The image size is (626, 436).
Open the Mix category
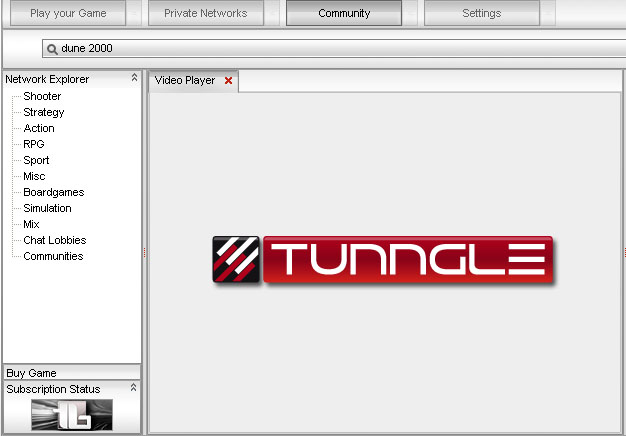point(31,224)
